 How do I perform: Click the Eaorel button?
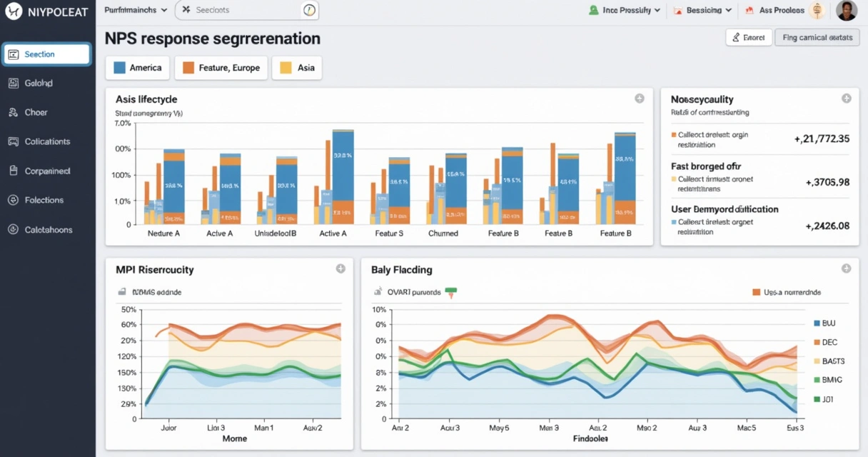coord(748,38)
